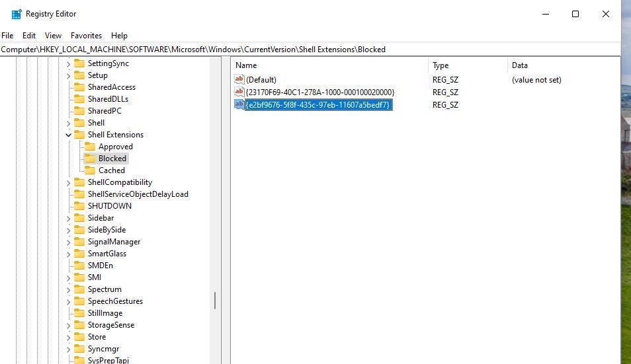Select the SHUTDOWN folder icon
The width and height of the screenshot is (631, 364).
79,205
